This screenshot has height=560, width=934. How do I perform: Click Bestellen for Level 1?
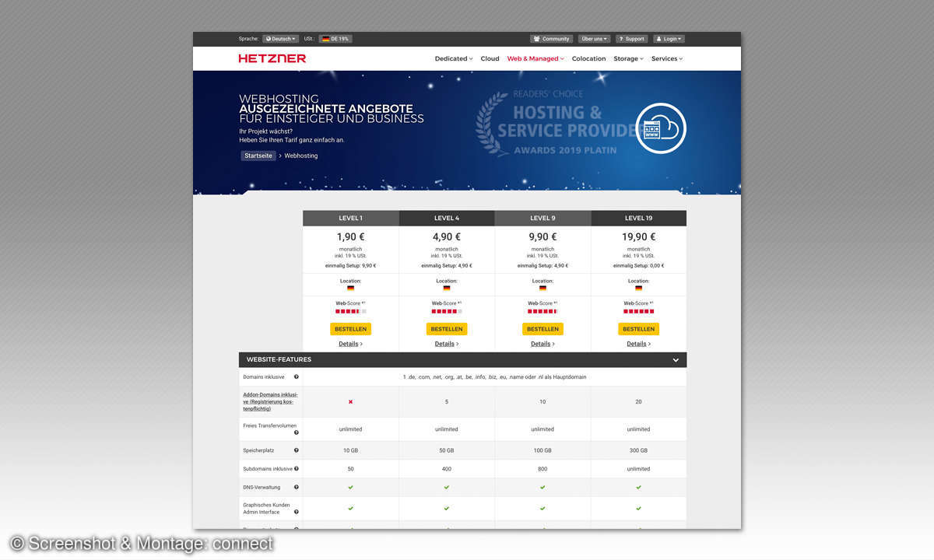[350, 329]
